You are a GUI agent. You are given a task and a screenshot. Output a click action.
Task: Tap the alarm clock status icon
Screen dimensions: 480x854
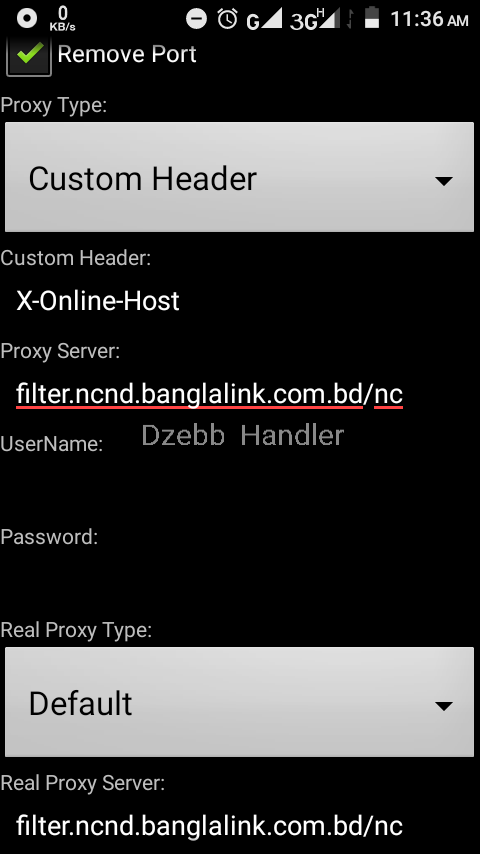click(227, 19)
